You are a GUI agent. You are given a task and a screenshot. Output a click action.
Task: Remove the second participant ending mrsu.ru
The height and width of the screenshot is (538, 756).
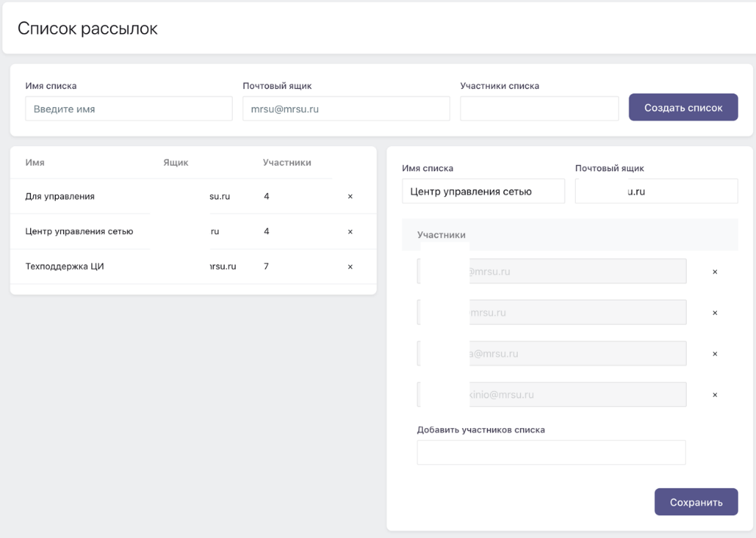pyautogui.click(x=715, y=313)
